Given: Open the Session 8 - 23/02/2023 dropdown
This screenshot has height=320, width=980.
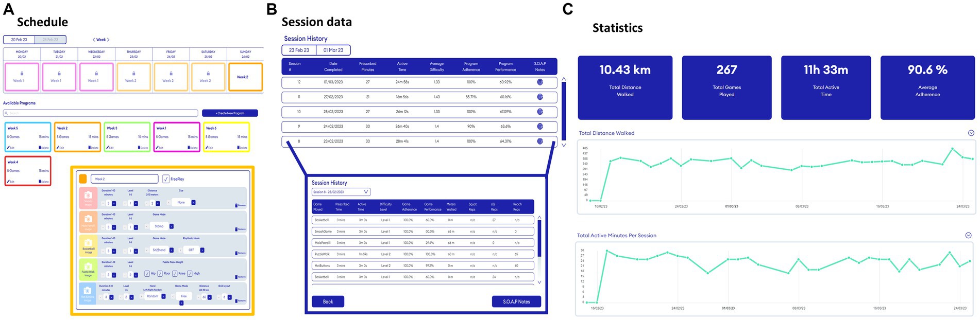Looking at the screenshot, I should (341, 192).
